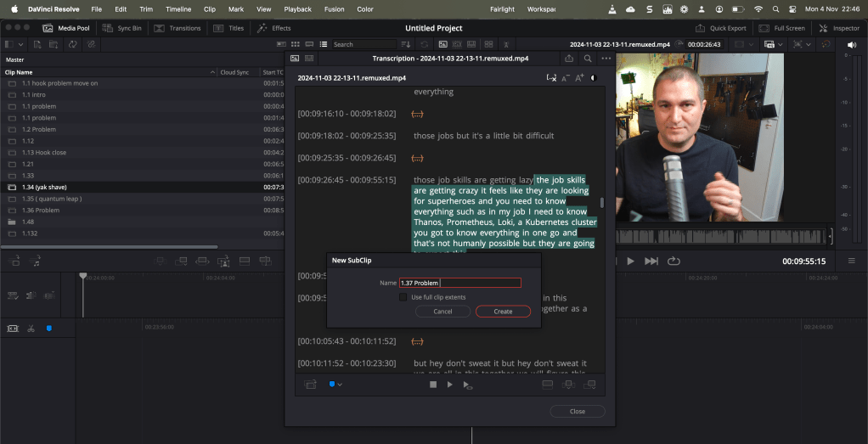Click Import Media icon
Screen dimensions: 868x444
[37, 44]
